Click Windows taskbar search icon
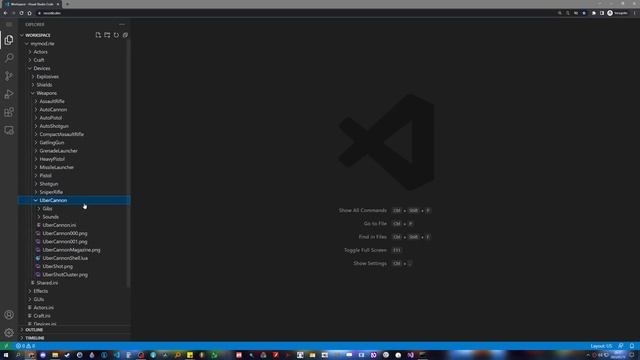 point(18,355)
